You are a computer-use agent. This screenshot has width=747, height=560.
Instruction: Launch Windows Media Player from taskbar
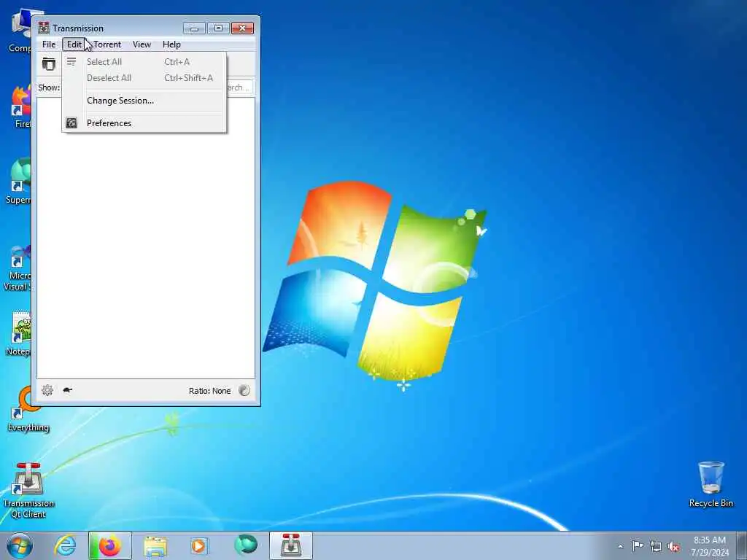(200, 546)
